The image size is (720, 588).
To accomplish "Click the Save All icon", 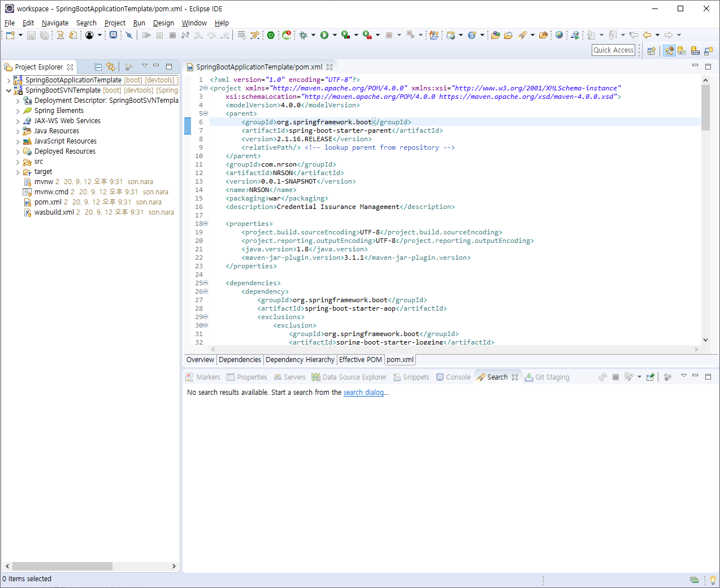I will point(44,35).
